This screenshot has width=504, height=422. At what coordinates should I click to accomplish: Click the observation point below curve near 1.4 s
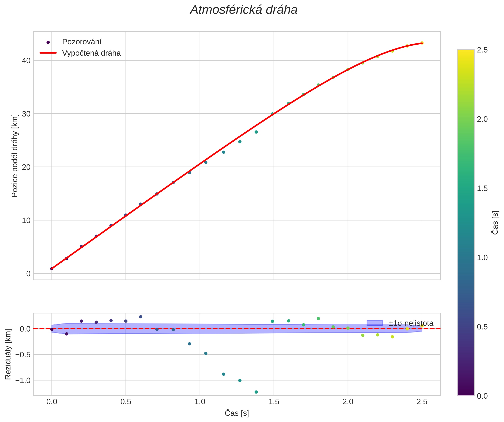[256, 132]
